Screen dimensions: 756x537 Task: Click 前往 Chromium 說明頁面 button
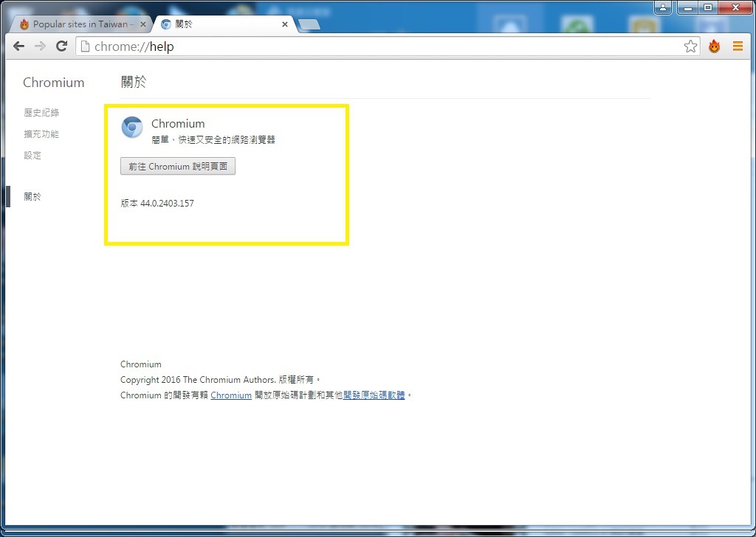178,166
